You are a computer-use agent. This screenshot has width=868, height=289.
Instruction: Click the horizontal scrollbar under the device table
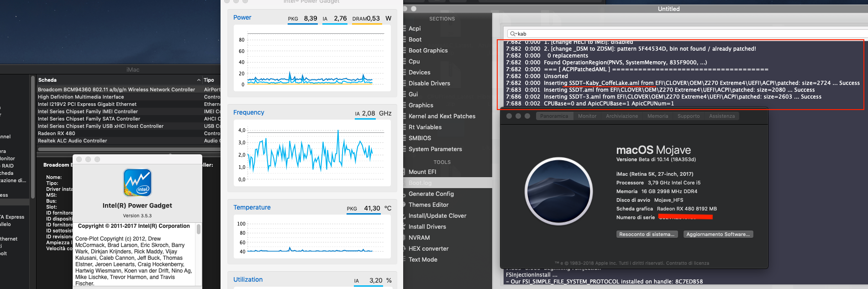[x=129, y=149]
